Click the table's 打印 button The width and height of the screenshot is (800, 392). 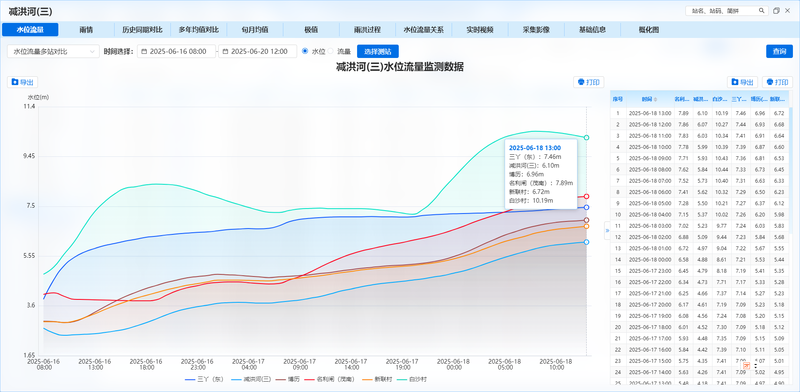(x=778, y=82)
